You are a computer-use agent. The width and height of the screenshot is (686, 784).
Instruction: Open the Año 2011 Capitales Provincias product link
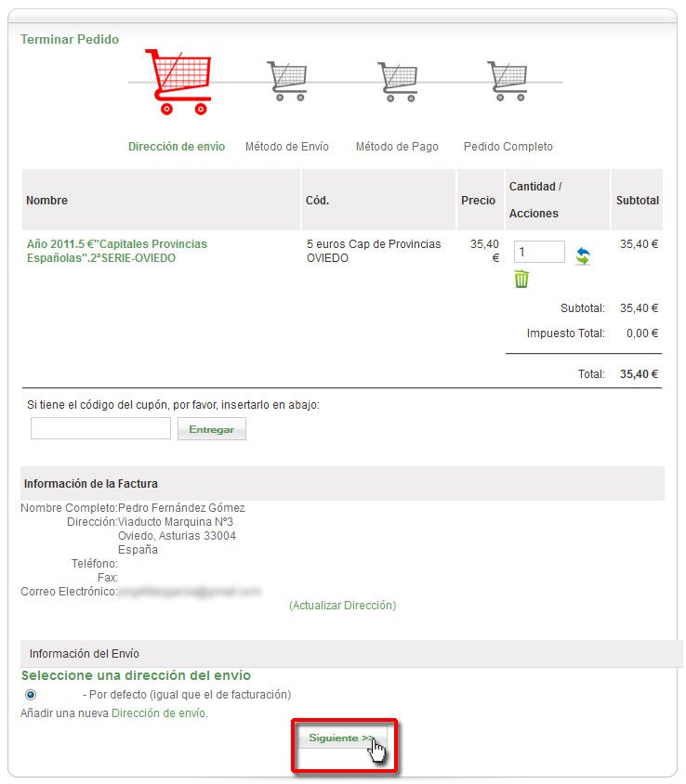point(116,251)
